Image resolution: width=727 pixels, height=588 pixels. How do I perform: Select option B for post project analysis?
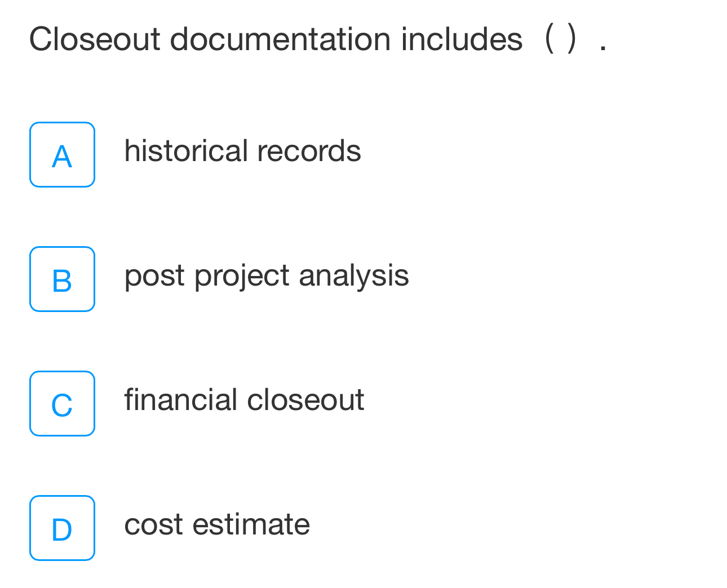coord(62,279)
